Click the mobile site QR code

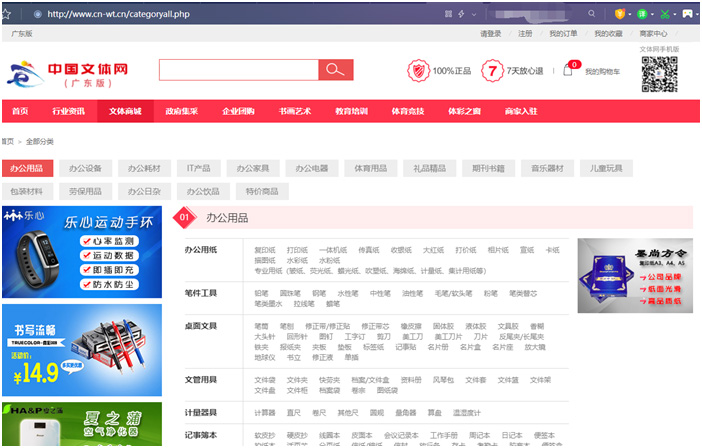click(x=659, y=74)
